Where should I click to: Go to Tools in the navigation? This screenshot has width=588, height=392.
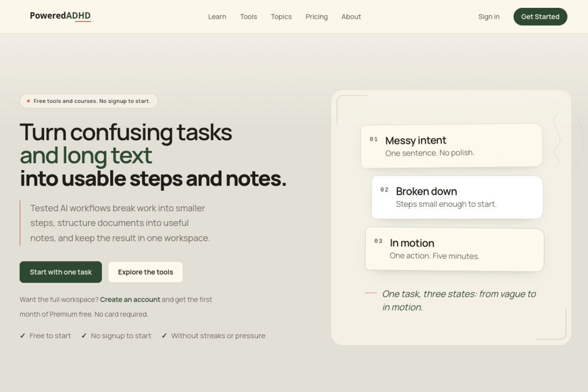[249, 17]
